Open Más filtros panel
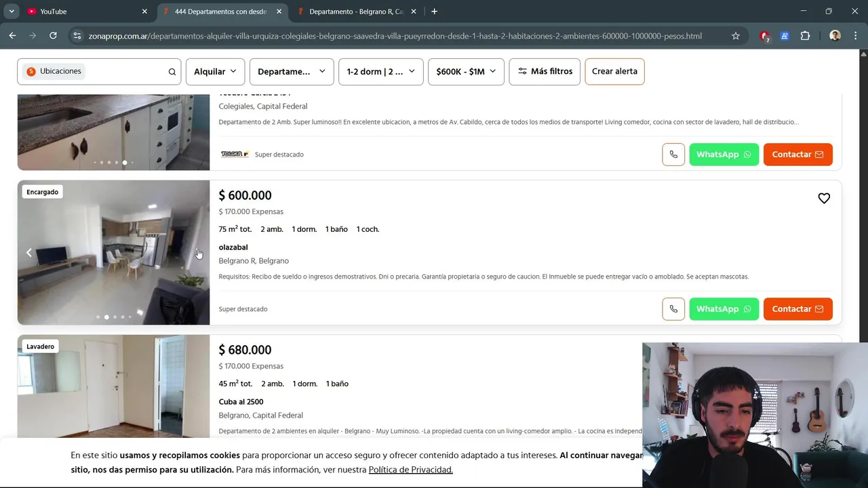 [x=545, y=71]
